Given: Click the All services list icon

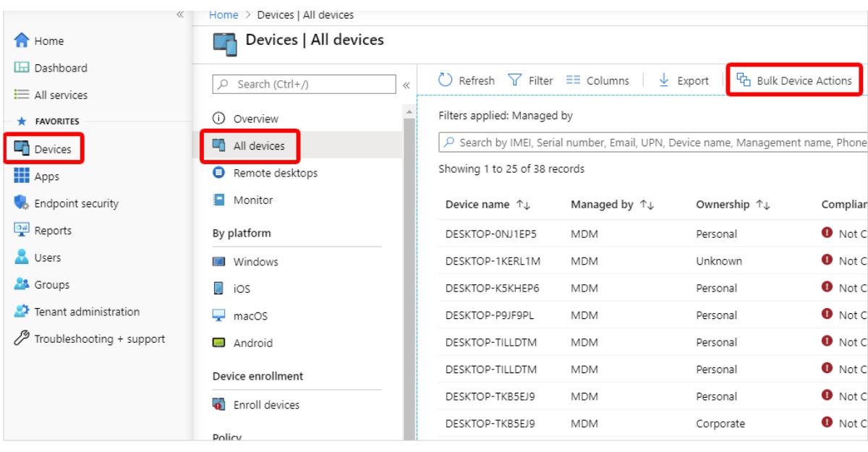Looking at the screenshot, I should click(21, 95).
